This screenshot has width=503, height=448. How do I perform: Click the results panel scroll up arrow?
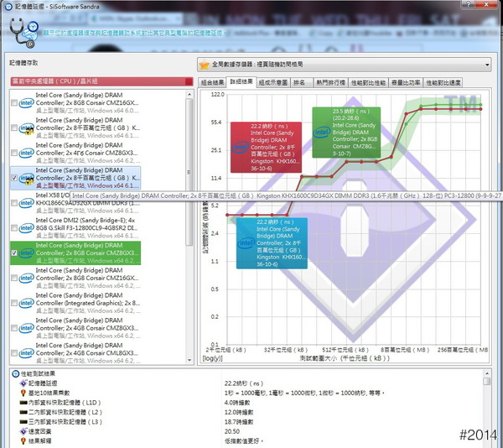tap(487, 373)
